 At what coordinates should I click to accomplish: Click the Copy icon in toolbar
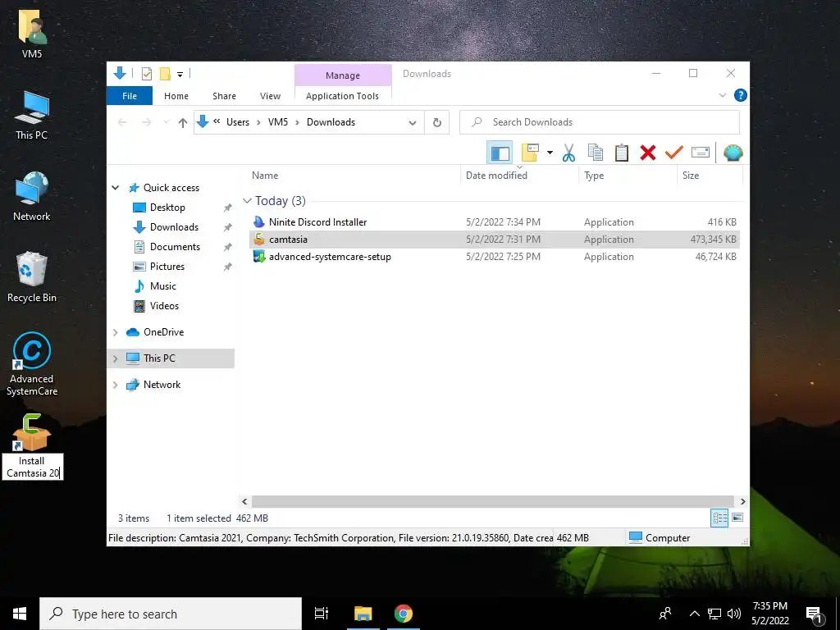(x=596, y=153)
